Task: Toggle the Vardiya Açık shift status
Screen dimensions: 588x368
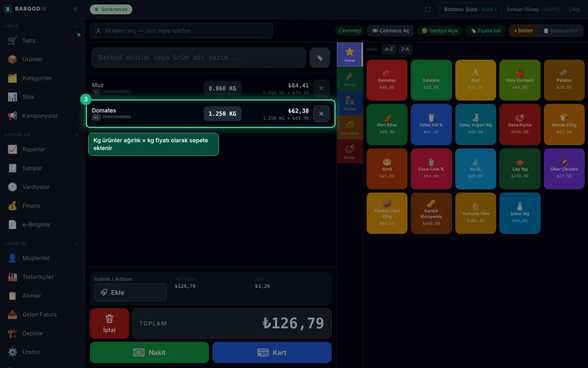Action: (440, 31)
